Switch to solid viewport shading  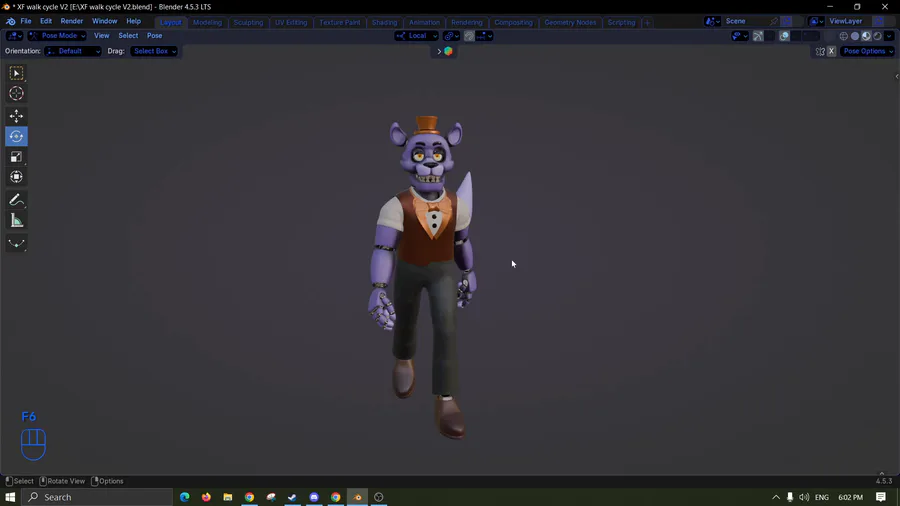point(855,36)
